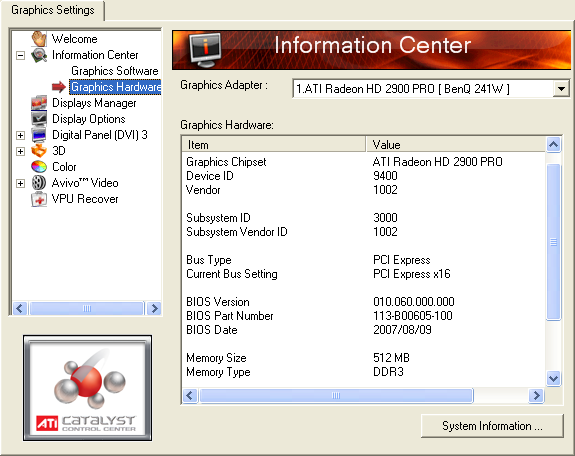
Task: Click the hardware list vertical scrollbar thumb
Action: [553, 242]
